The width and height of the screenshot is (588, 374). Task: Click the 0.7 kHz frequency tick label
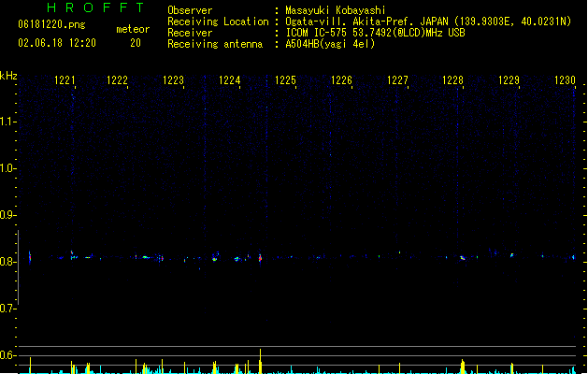point(7,309)
